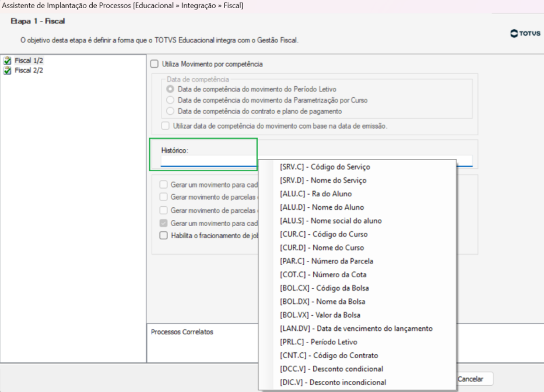Pick [ALU.S] - Nome social do aluno
This screenshot has width=544, height=392.
point(357,221)
